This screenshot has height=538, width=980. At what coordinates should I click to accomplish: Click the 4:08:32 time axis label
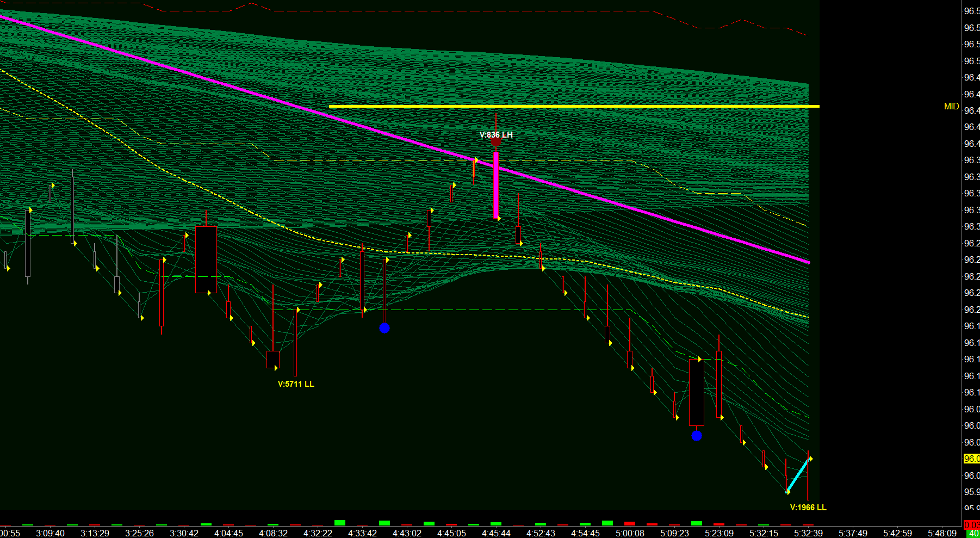point(273,533)
